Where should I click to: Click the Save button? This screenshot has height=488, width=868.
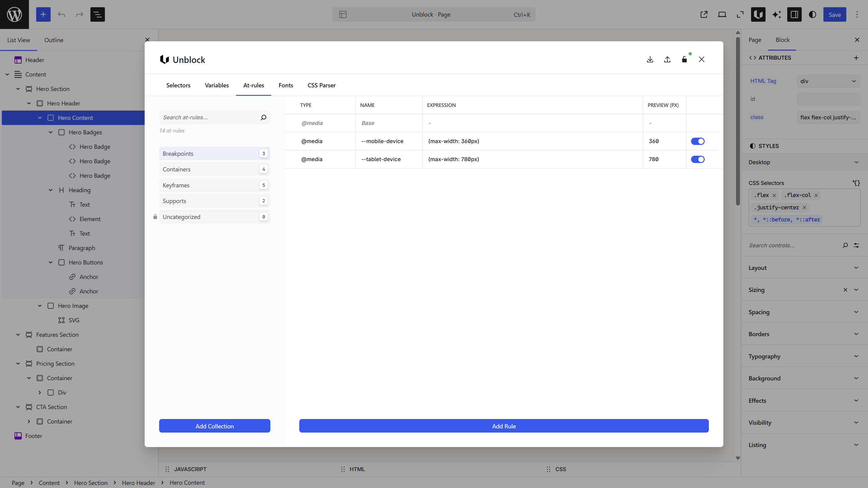(835, 14)
